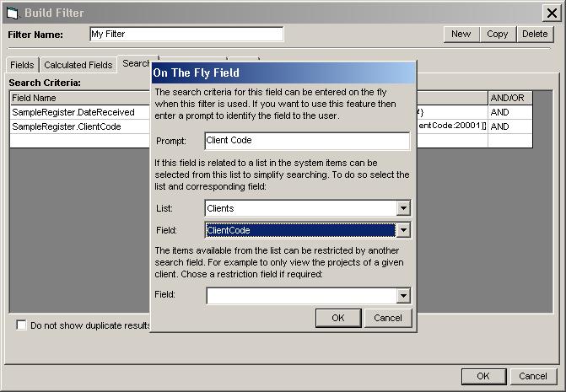The width and height of the screenshot is (566, 392).
Task: Select the SampleRegister.DateReceived row
Action: [x=76, y=112]
